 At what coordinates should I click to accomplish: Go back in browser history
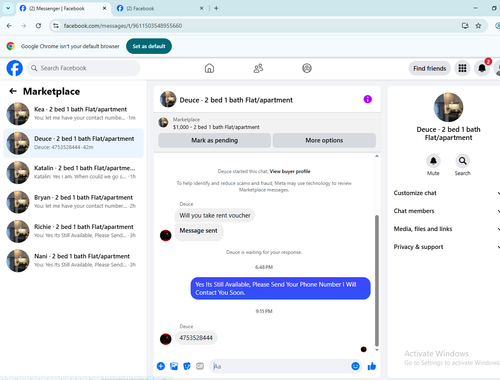tap(9, 26)
